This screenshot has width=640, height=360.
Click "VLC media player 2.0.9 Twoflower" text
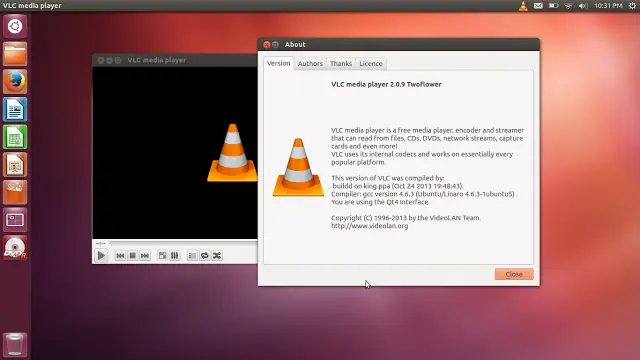pyautogui.click(x=386, y=84)
